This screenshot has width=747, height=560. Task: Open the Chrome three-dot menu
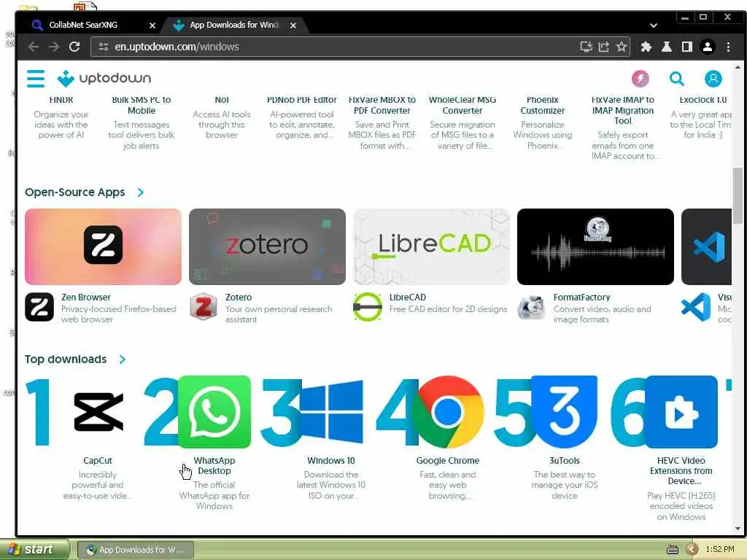728,47
